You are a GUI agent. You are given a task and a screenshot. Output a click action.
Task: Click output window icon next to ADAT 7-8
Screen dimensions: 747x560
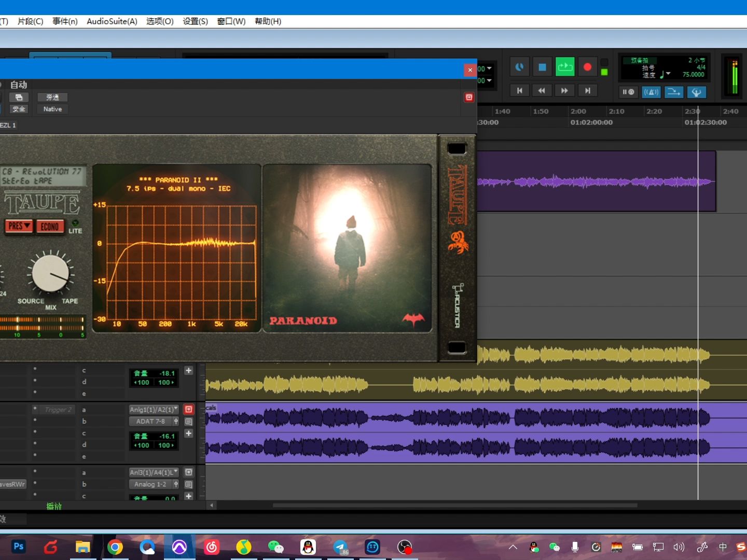pyautogui.click(x=176, y=422)
